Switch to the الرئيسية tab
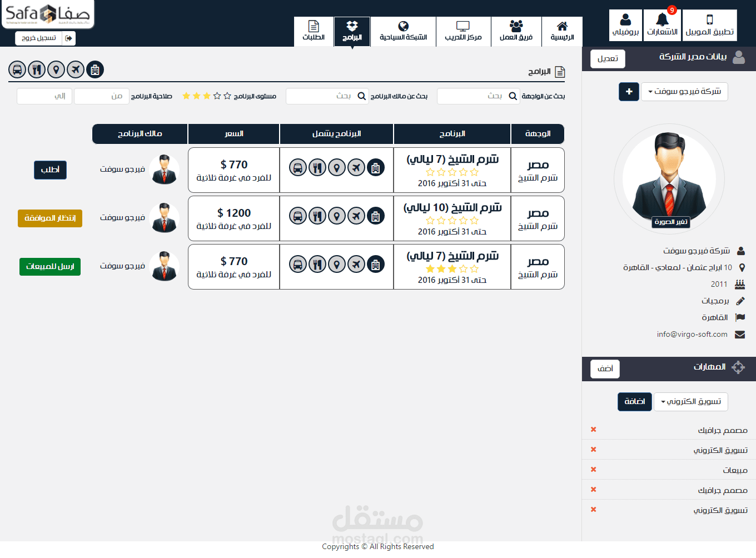 [562, 31]
